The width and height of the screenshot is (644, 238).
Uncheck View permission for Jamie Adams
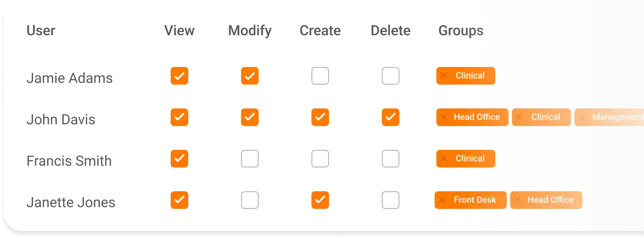point(179,76)
